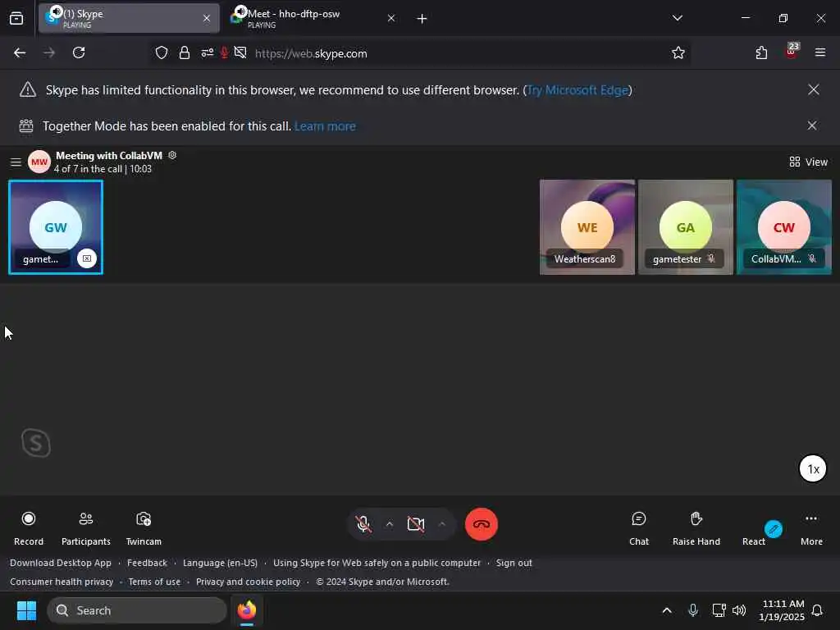Image resolution: width=840 pixels, height=630 pixels.
Task: Bookmark this page with star icon
Action: pos(678,52)
